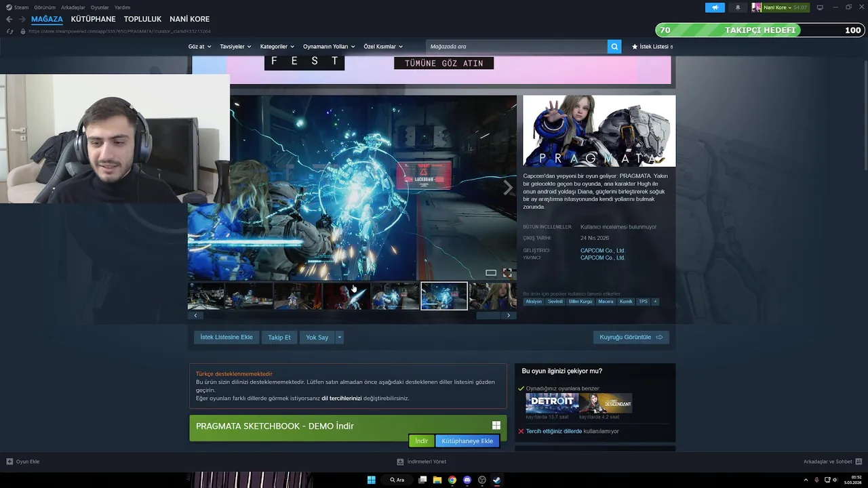The height and width of the screenshot is (488, 868).
Task: Click İstek Listesine Ekle button
Action: pyautogui.click(x=226, y=337)
